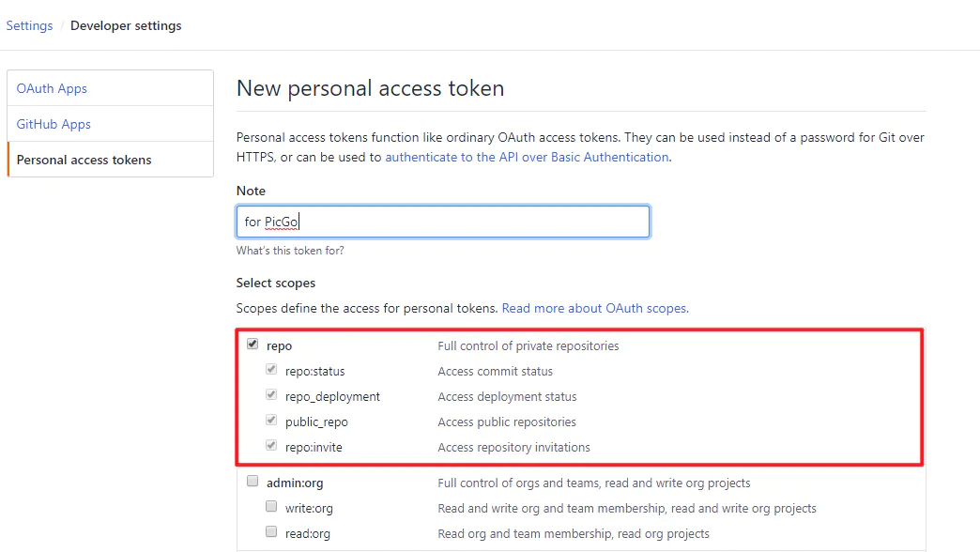Click the bold 'repo' scope name text
This screenshot has width=980, height=552.
279,345
